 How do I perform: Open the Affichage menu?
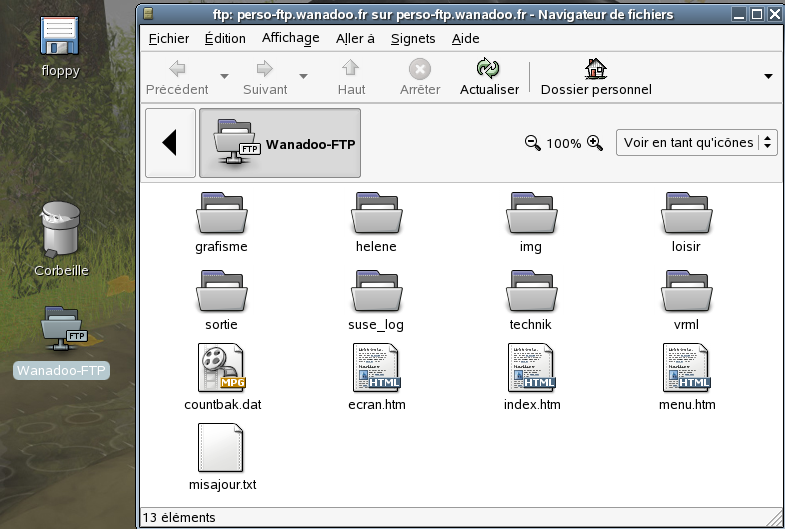click(x=290, y=39)
